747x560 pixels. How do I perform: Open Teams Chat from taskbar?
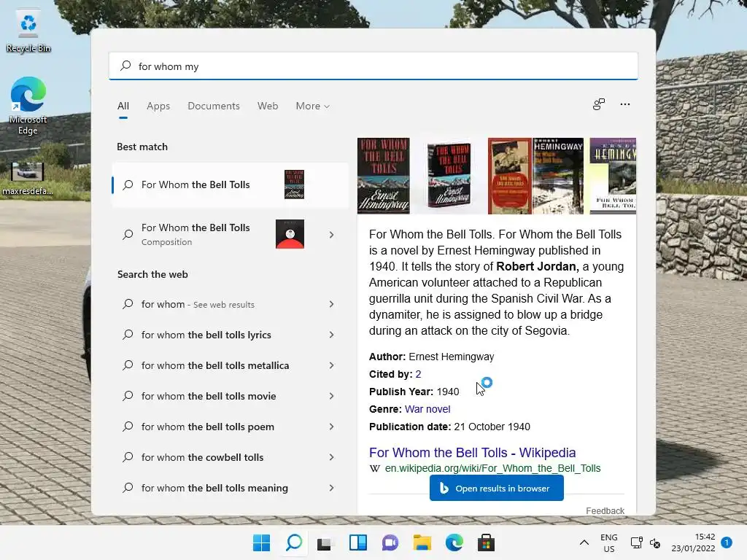390,542
